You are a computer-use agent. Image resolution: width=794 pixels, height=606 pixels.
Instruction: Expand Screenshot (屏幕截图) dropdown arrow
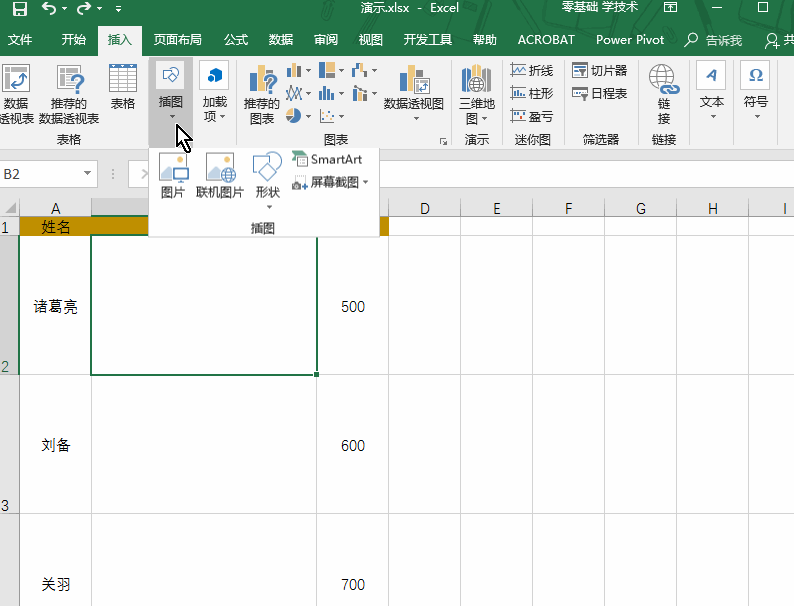(366, 182)
